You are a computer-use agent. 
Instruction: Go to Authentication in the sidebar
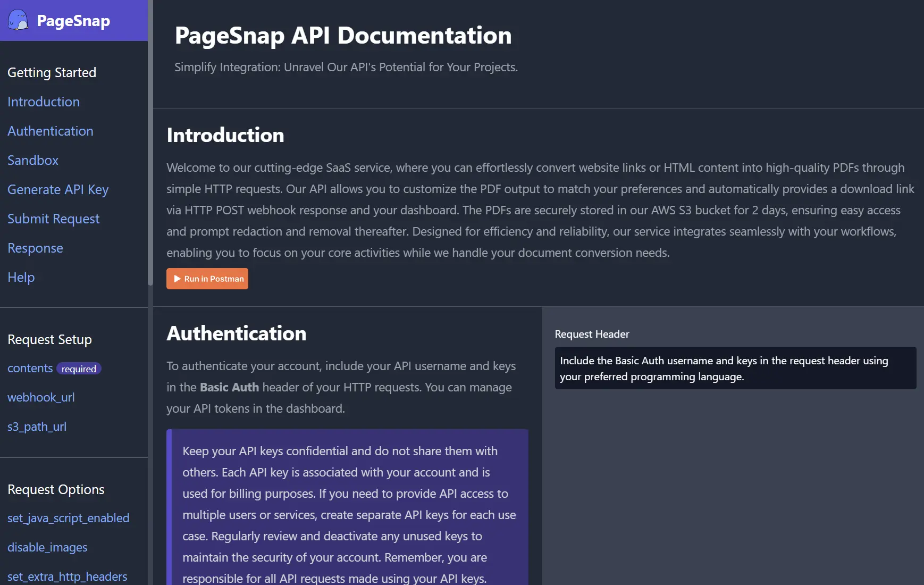coord(51,131)
